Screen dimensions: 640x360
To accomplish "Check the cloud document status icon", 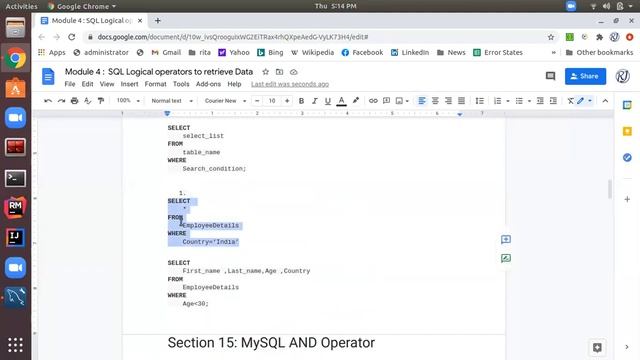I will click(293, 72).
